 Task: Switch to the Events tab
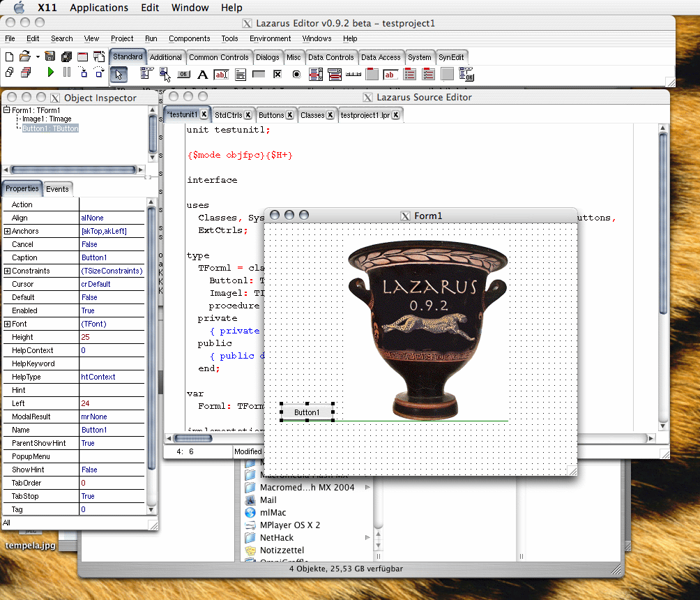pos(57,189)
